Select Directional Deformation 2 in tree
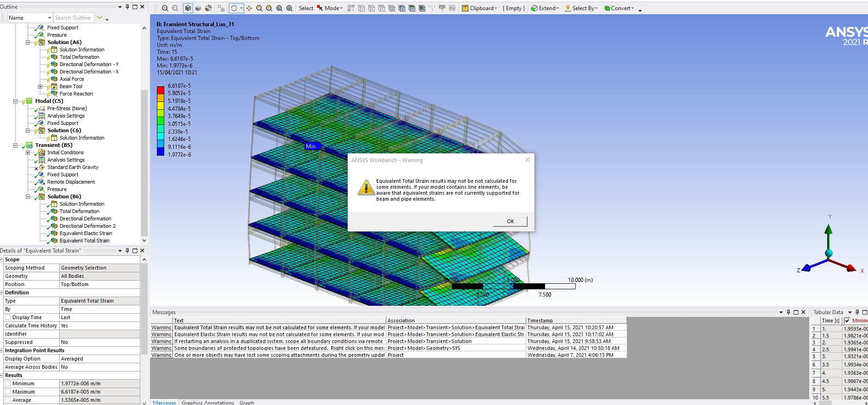The image size is (868, 405). [88, 226]
